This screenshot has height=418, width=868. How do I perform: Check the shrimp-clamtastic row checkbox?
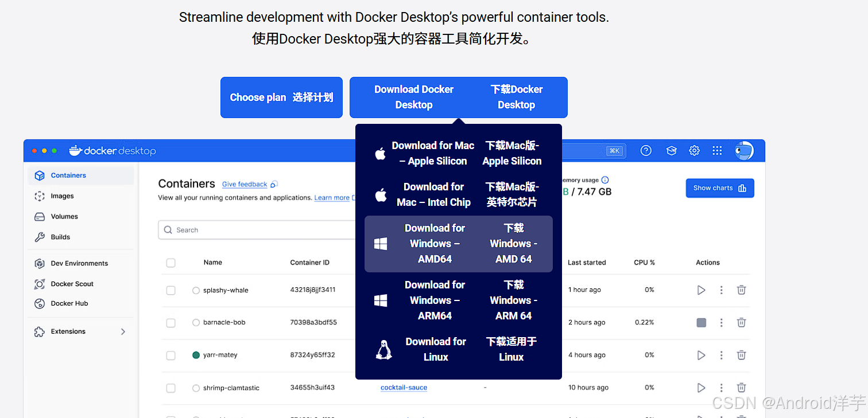pos(170,388)
